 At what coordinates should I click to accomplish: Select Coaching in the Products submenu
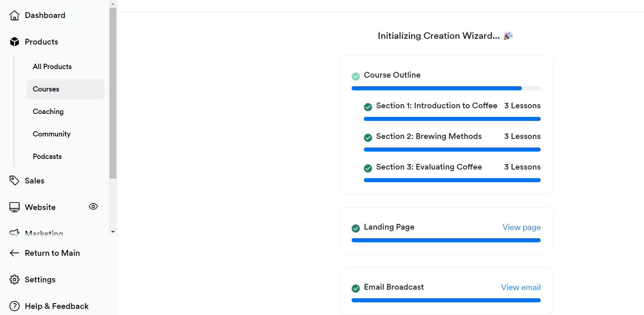[48, 112]
